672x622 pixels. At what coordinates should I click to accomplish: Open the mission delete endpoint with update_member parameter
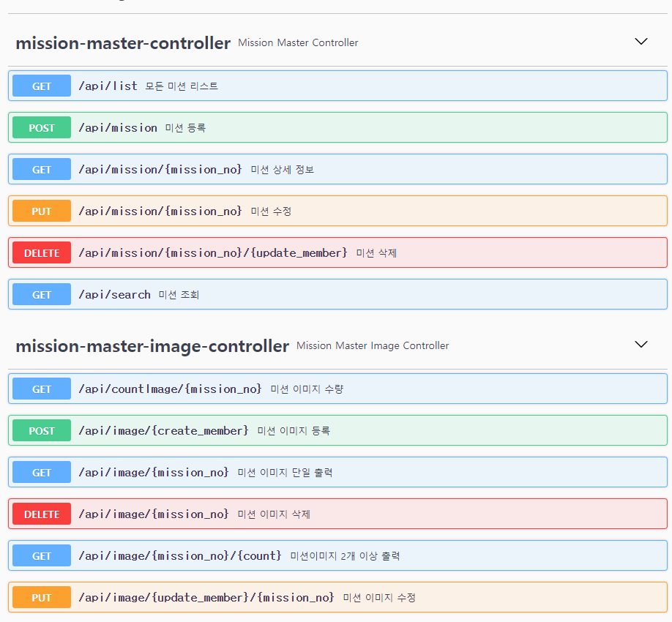click(x=337, y=252)
